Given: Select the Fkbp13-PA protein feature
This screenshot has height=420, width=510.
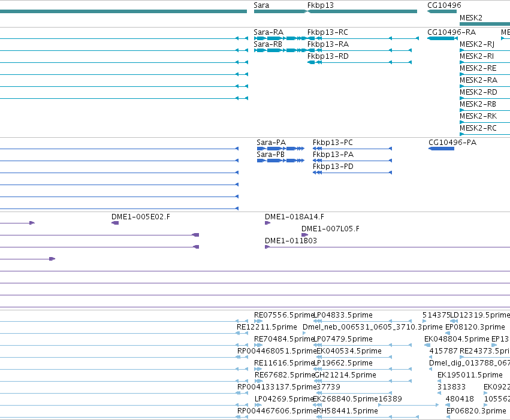Looking at the screenshot, I should pos(352,161).
